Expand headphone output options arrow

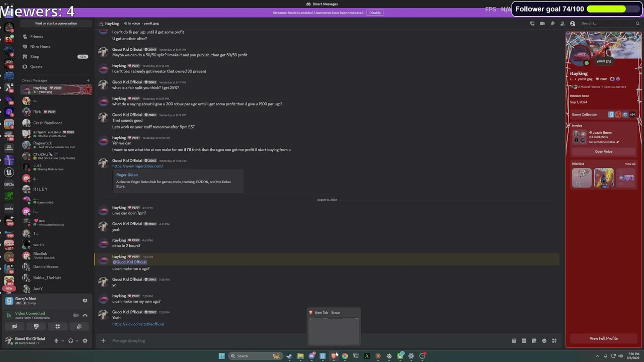[x=77, y=341]
